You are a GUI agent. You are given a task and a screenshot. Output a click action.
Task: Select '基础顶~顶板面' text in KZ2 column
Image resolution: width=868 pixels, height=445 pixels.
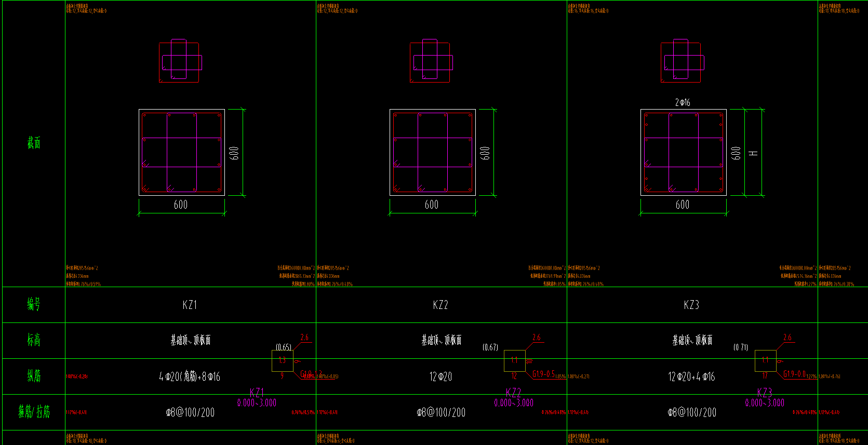[442, 340]
